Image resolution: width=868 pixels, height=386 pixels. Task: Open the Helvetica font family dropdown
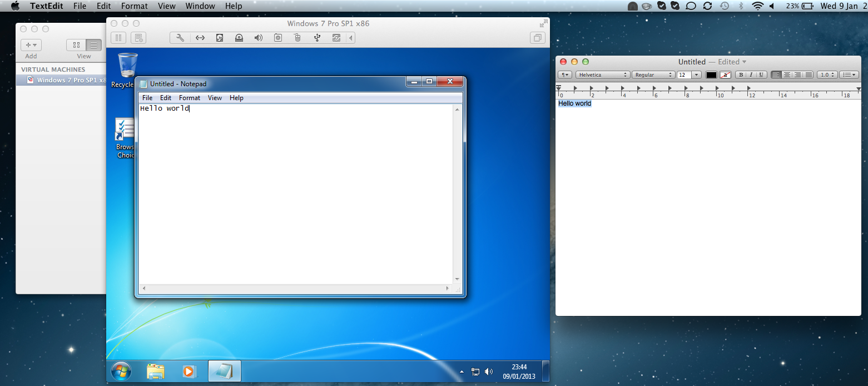coord(602,75)
